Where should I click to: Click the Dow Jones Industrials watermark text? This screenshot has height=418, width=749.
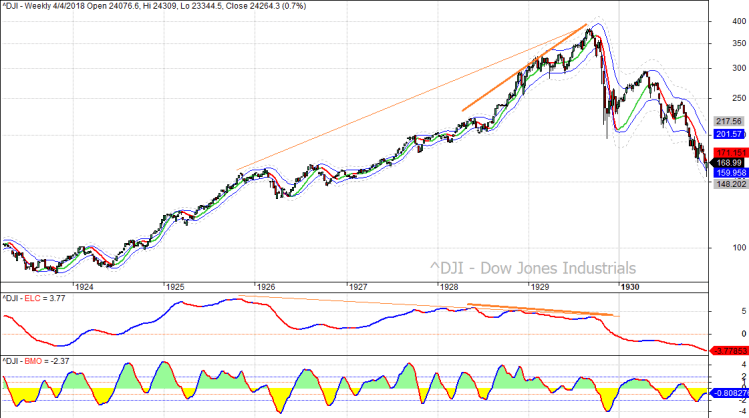pyautogui.click(x=532, y=268)
